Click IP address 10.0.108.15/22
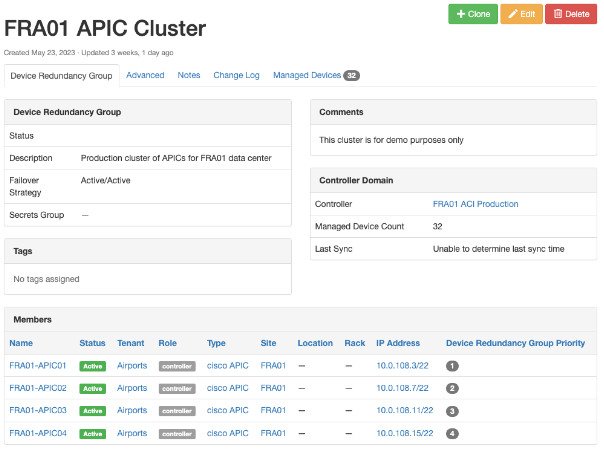The width and height of the screenshot is (604, 452). tap(404, 434)
